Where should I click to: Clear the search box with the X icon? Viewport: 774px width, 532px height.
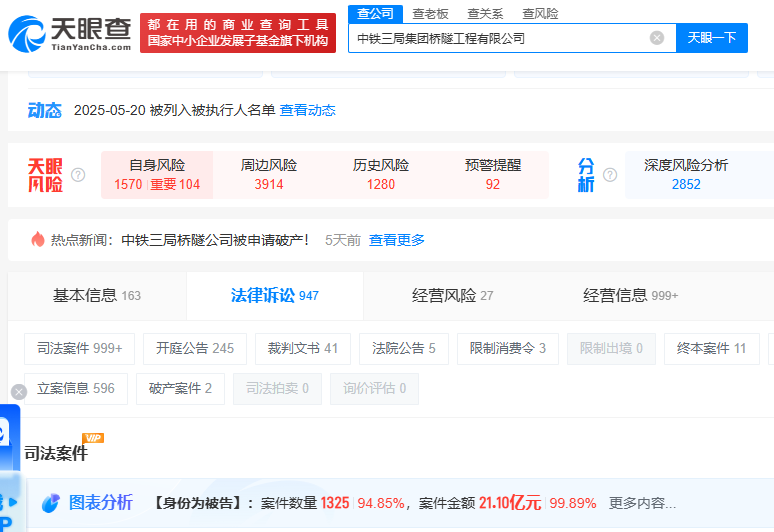(x=657, y=38)
